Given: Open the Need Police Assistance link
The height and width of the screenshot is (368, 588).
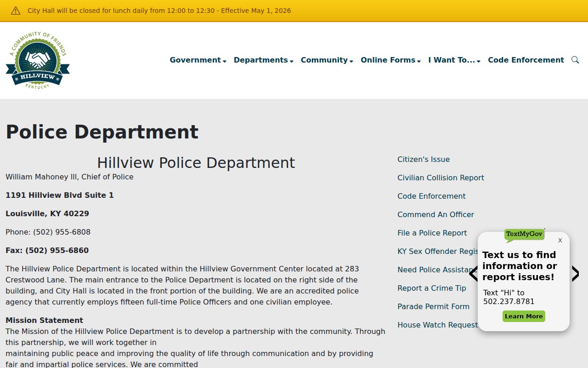Looking at the screenshot, I should [x=437, y=270].
